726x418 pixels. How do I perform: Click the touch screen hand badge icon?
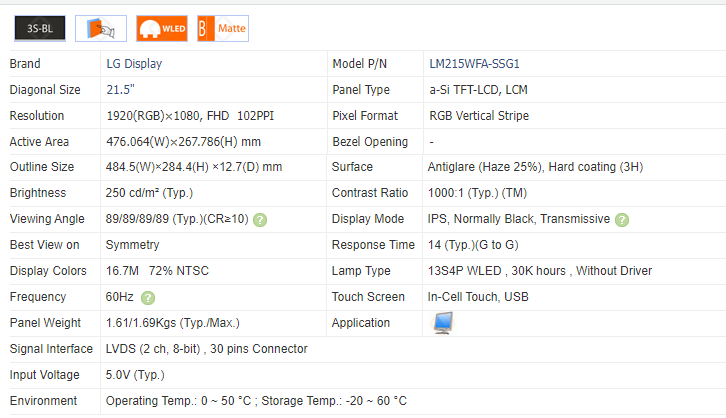[x=101, y=29]
